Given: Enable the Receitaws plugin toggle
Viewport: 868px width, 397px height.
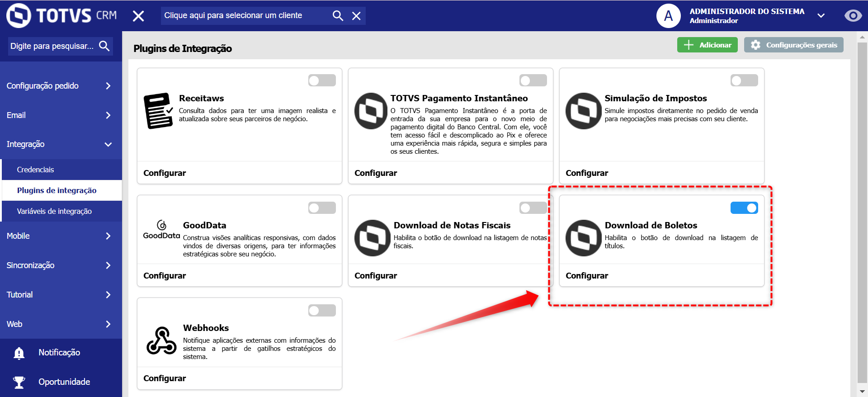Looking at the screenshot, I should (322, 80).
